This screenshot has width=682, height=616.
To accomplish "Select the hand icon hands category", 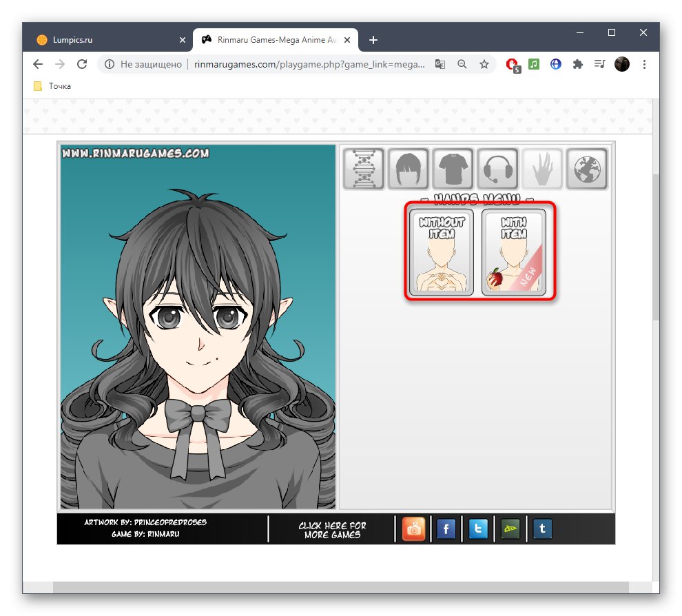I will click(542, 169).
